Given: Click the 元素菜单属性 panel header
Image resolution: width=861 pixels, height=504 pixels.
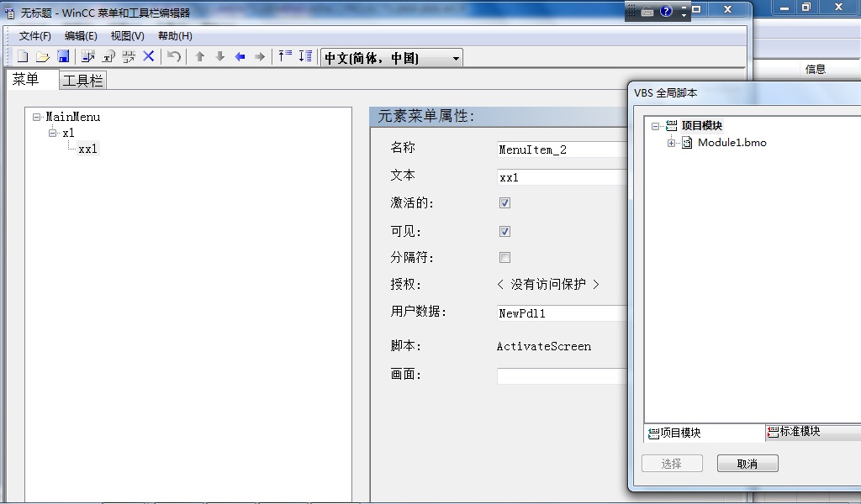Looking at the screenshot, I should pyautogui.click(x=499, y=116).
